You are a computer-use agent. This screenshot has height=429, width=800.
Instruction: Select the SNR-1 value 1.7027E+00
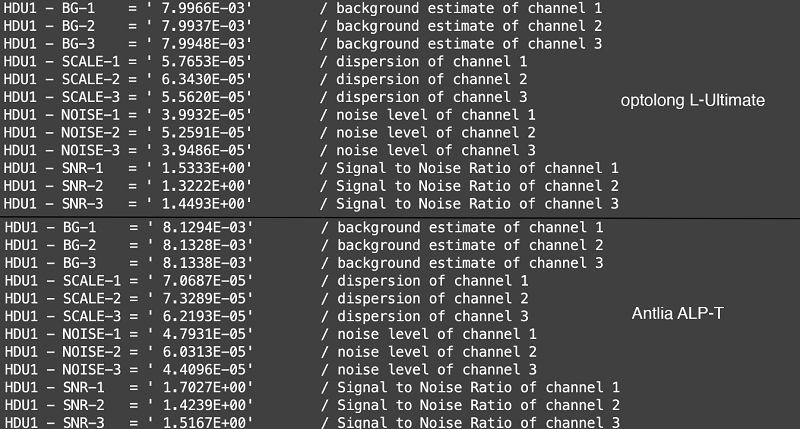pos(205,388)
